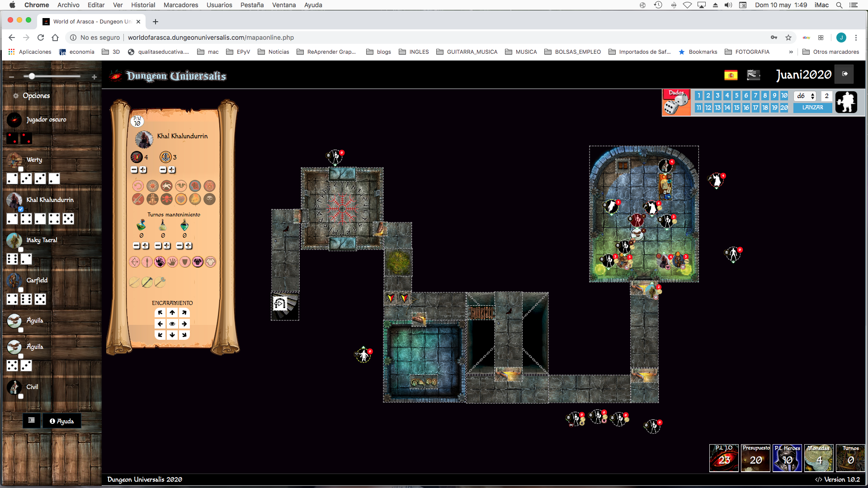Screen dimensions: 868x488
Task: Toggle Iñaky Taeral's checkbox
Action: tap(21, 249)
